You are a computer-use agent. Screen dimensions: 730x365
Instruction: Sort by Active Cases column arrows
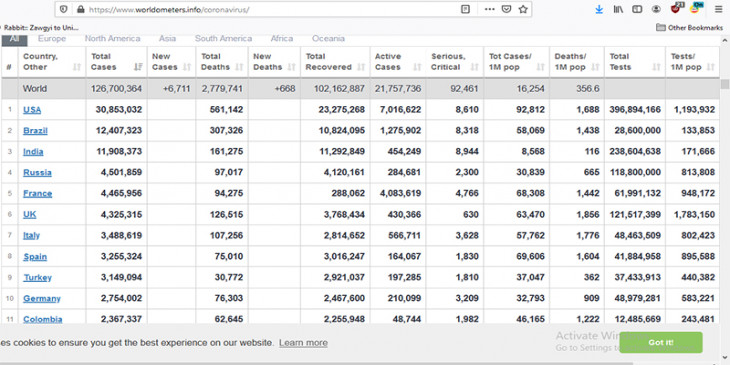tap(417, 67)
